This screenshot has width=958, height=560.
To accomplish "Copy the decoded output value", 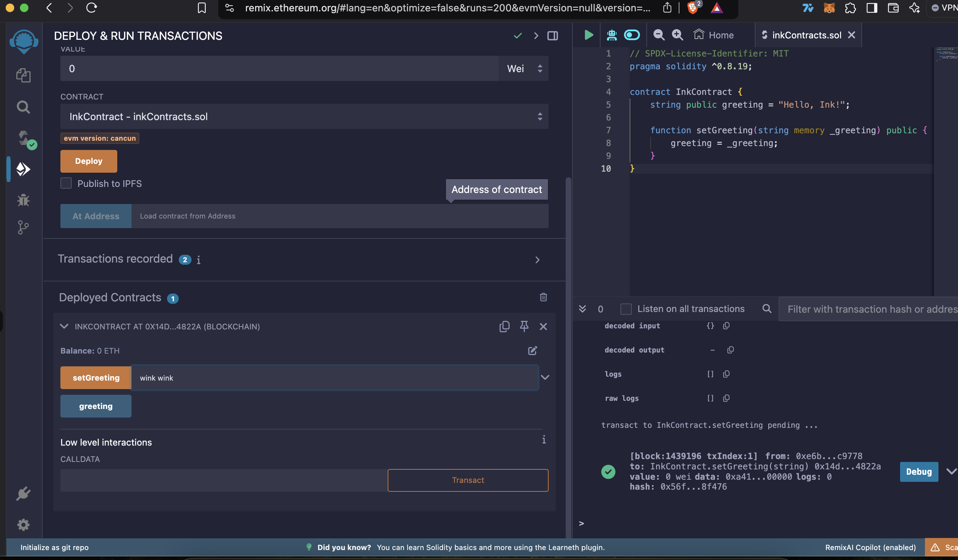I will pyautogui.click(x=730, y=350).
